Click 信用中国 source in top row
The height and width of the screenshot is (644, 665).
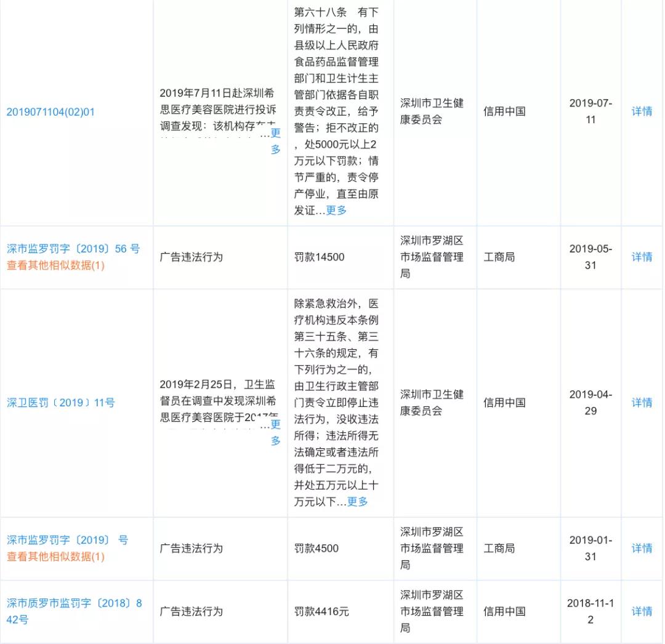tap(504, 112)
